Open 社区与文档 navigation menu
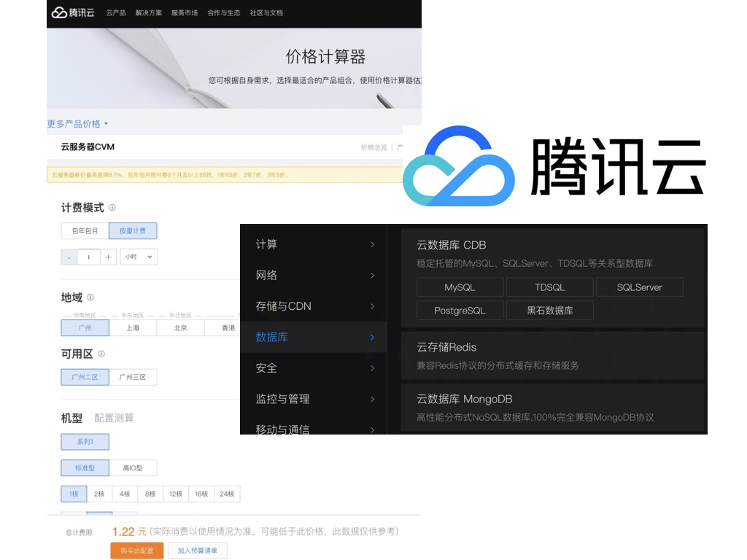The width and height of the screenshot is (747, 560). coord(266,13)
